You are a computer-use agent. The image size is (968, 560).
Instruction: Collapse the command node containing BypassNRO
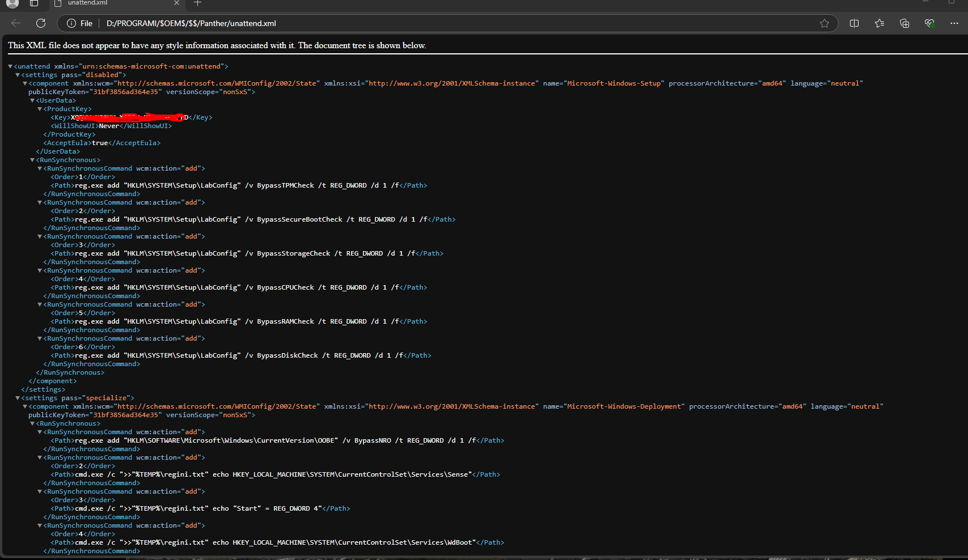click(x=40, y=432)
